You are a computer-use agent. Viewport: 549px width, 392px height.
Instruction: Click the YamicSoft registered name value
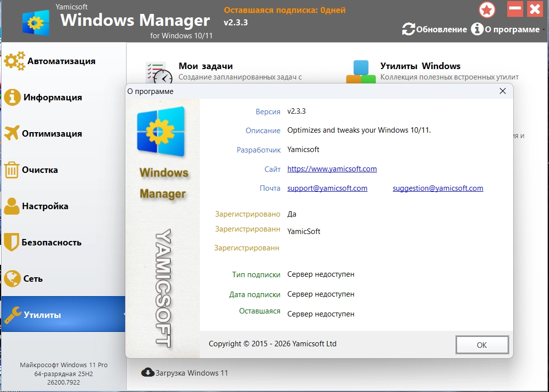point(304,232)
